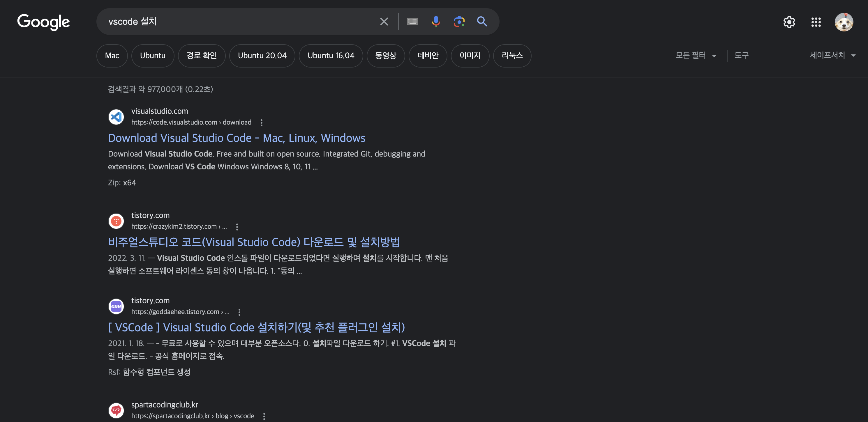The width and height of the screenshot is (868, 422).
Task: Open the on-screen keyboard input tool
Action: (412, 22)
